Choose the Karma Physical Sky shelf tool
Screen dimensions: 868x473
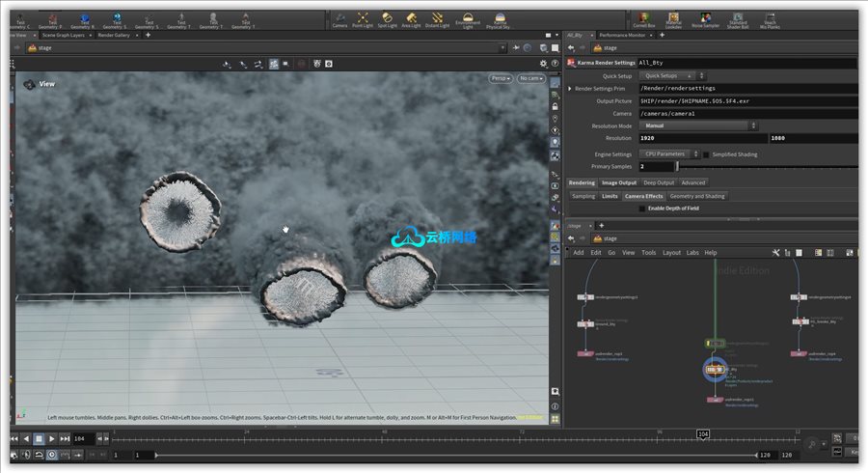tap(500, 18)
